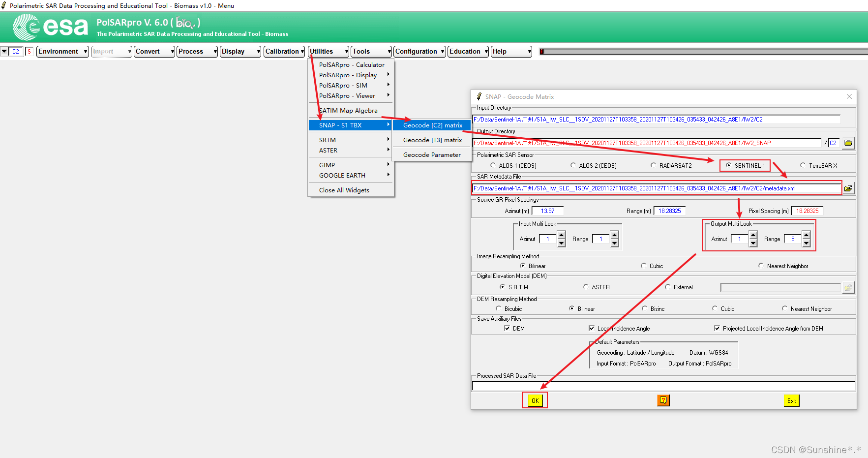
Task: Click the Pixel Spacing value field
Action: pyautogui.click(x=807, y=211)
